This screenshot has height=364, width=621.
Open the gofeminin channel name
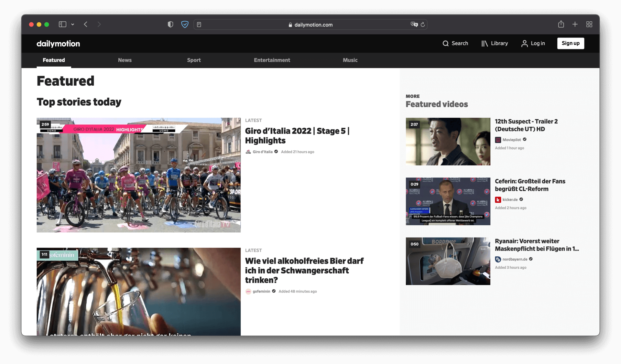coord(261,291)
